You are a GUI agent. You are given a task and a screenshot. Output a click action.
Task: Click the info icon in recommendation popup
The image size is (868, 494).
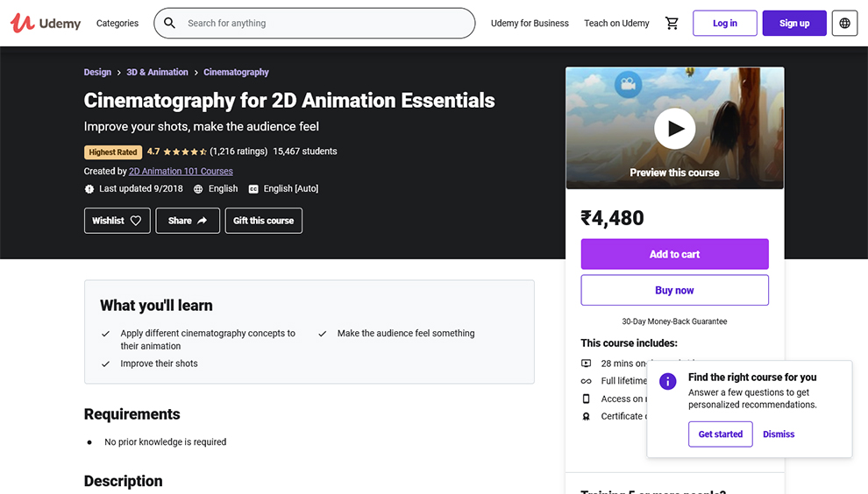pos(668,381)
